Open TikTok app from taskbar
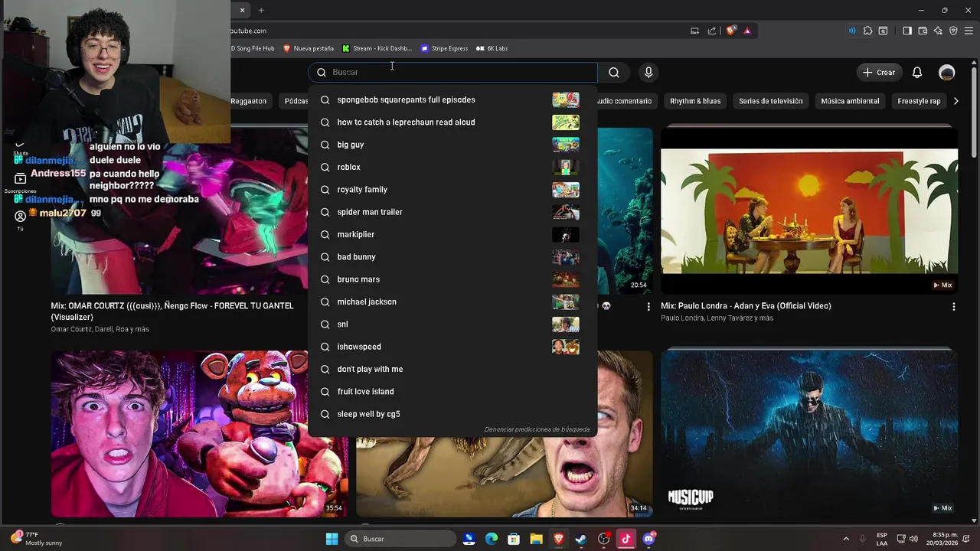 pyautogui.click(x=626, y=539)
